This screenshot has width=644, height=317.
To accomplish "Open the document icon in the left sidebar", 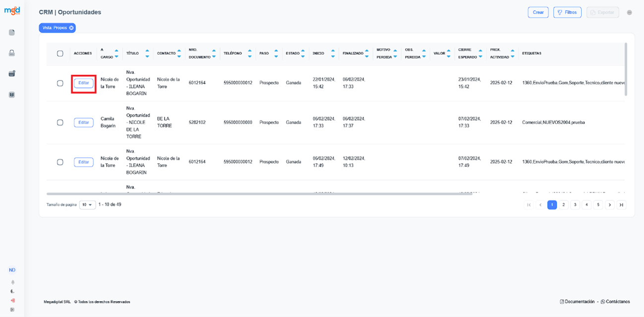I will click(x=12, y=33).
